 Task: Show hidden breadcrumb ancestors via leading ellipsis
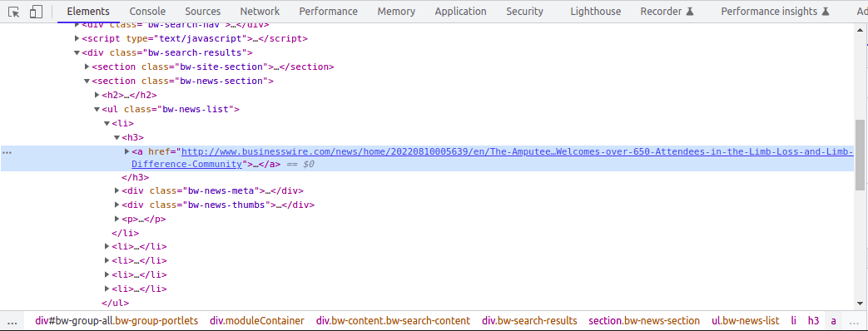(x=12, y=321)
